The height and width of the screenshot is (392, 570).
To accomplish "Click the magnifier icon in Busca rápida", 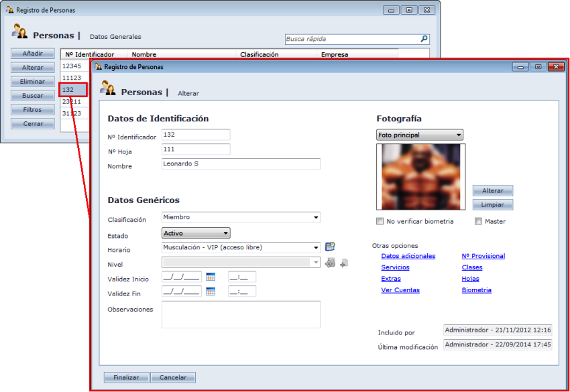I will tap(424, 39).
